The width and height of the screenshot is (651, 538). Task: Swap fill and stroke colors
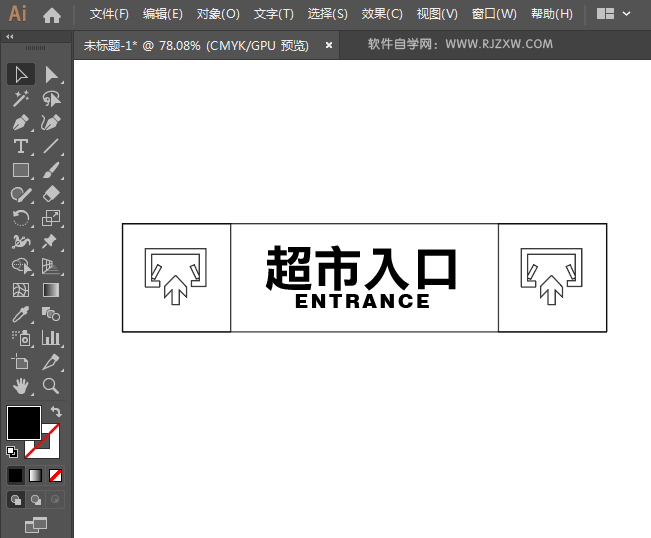coord(56,411)
